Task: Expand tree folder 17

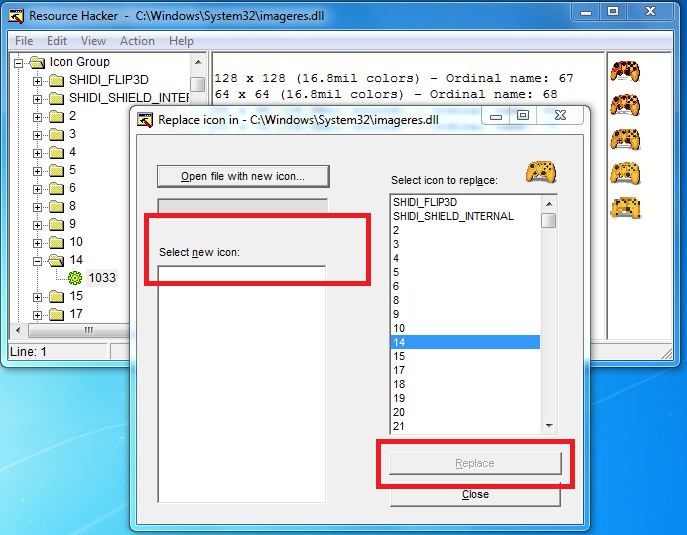Action: click(x=37, y=315)
